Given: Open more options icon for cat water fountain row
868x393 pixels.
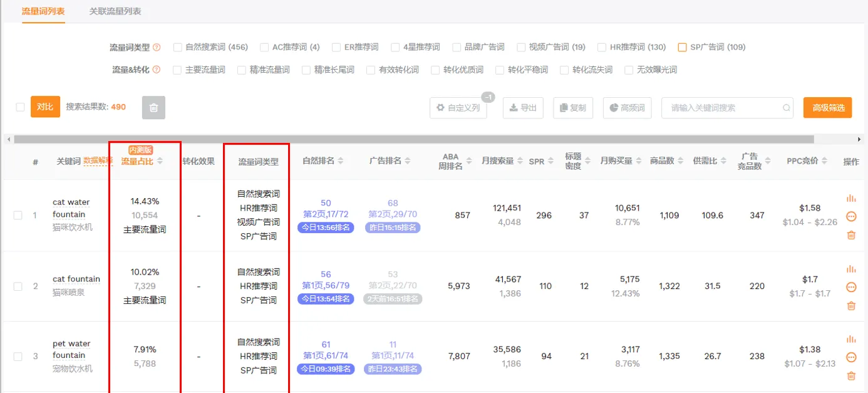Looking at the screenshot, I should tap(851, 217).
